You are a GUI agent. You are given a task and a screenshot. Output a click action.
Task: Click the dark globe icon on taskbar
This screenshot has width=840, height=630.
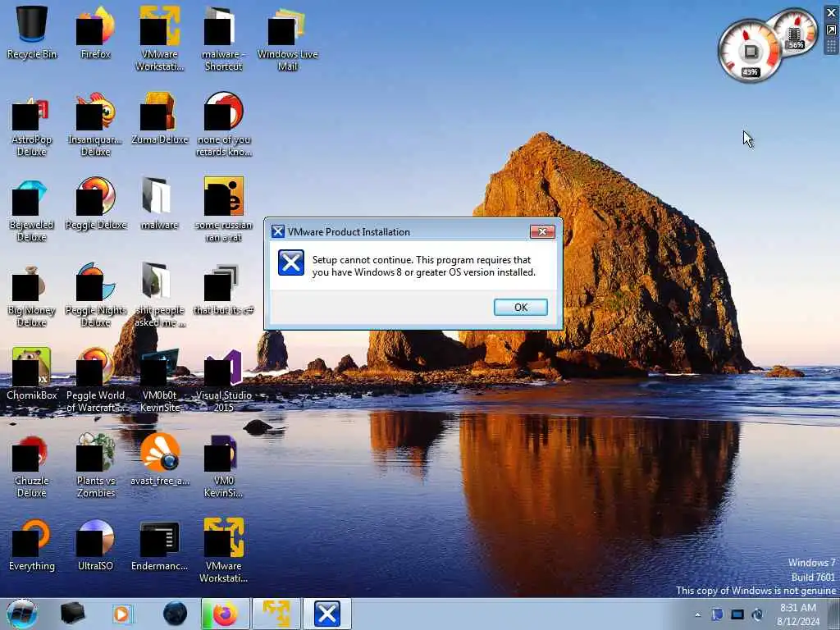(175, 614)
